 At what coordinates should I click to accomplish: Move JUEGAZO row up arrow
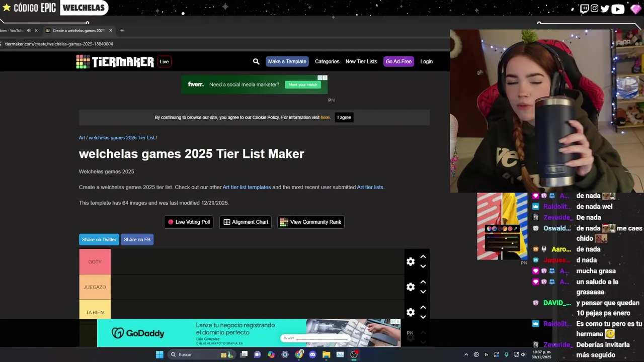click(423, 282)
